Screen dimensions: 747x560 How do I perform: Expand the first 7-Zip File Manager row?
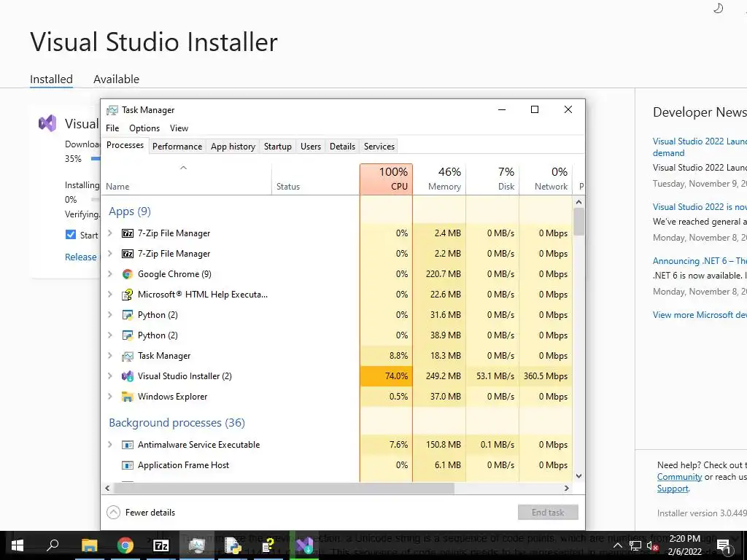point(110,233)
